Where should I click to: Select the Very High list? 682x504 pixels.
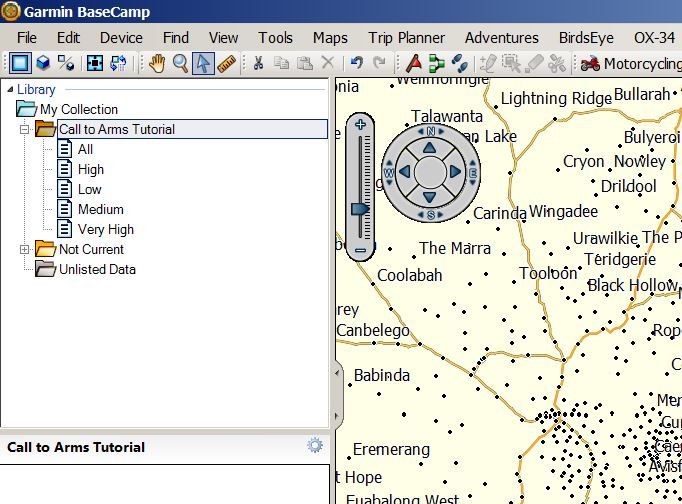(106, 229)
